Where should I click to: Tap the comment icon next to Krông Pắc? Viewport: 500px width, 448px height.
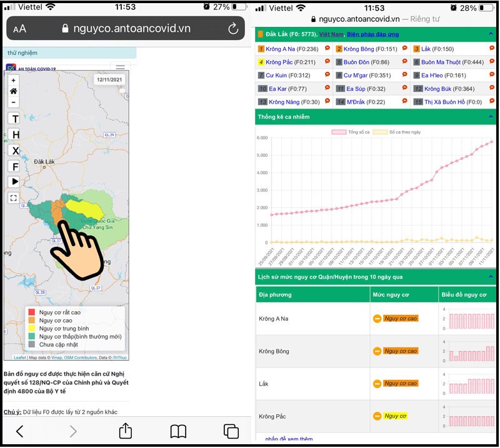point(327,61)
